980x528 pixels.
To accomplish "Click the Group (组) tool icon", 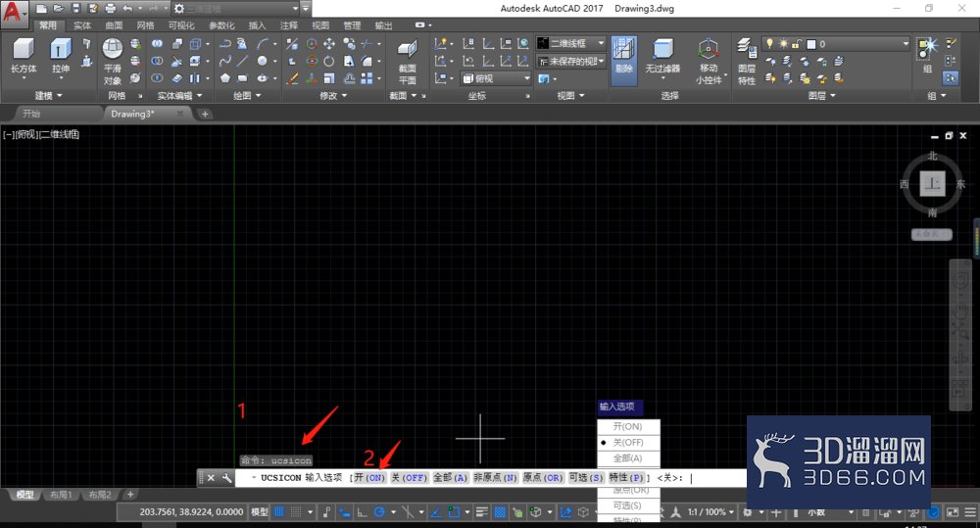I will [x=927, y=48].
